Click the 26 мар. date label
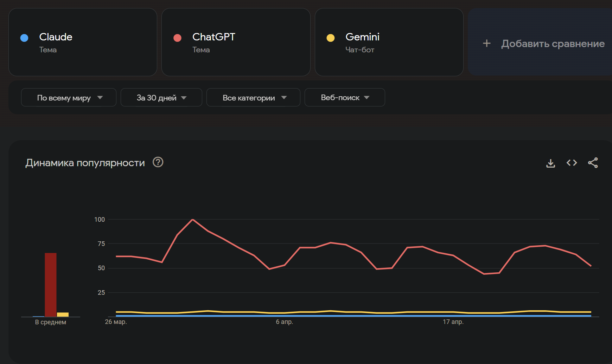The image size is (612, 364). [116, 322]
